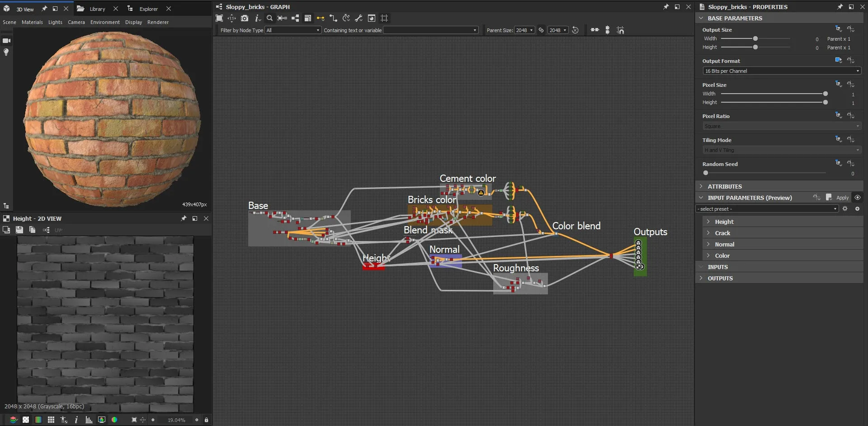Click the camera snapshot icon in graph toolbar
Viewport: 868px width, 426px height.
[x=245, y=18]
